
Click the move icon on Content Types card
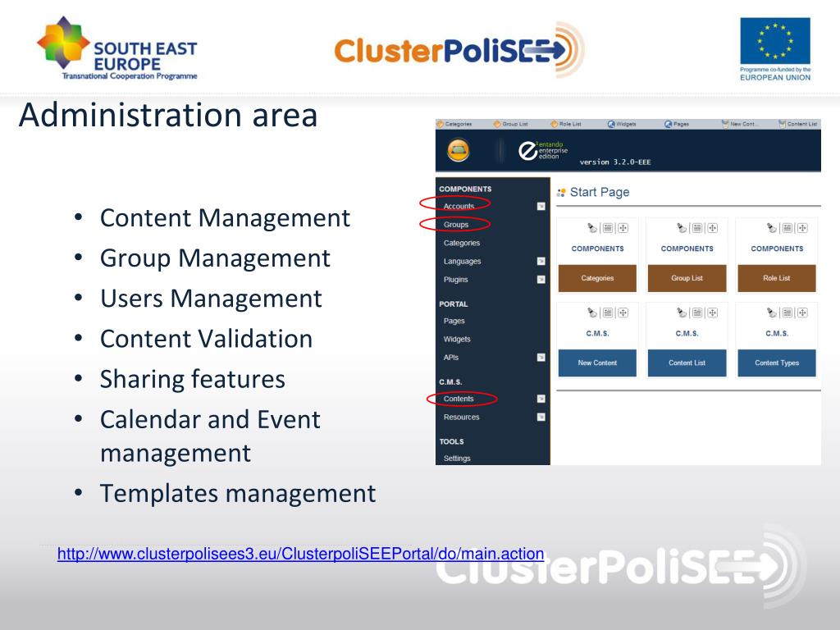click(802, 313)
